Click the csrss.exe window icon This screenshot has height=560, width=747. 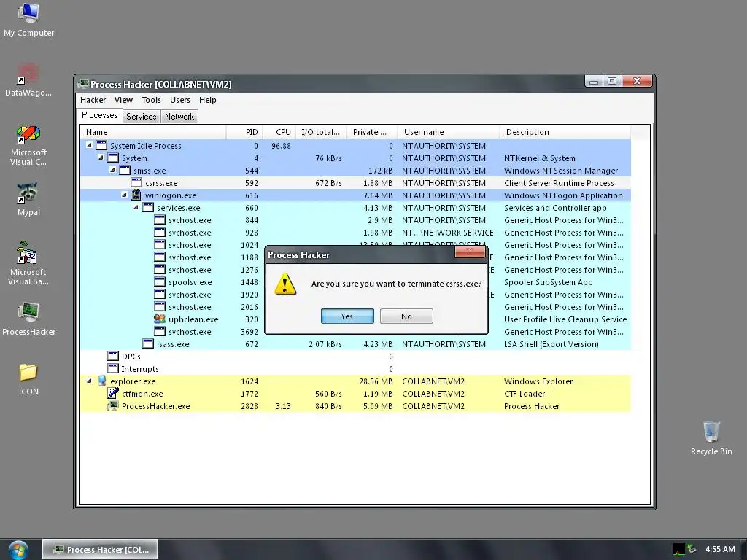tap(136, 183)
